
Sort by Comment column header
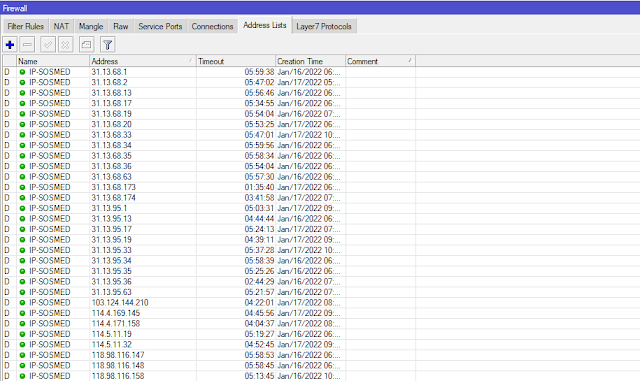(x=380, y=61)
